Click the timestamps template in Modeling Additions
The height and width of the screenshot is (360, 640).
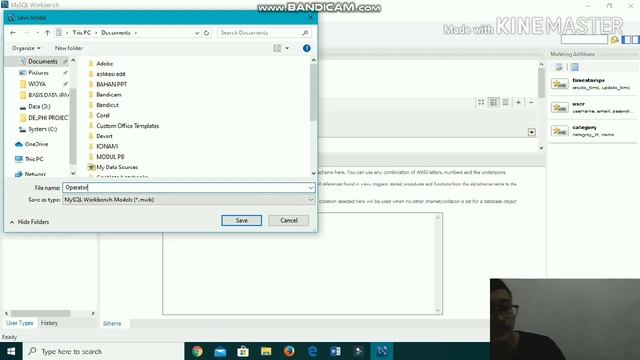pyautogui.click(x=592, y=84)
